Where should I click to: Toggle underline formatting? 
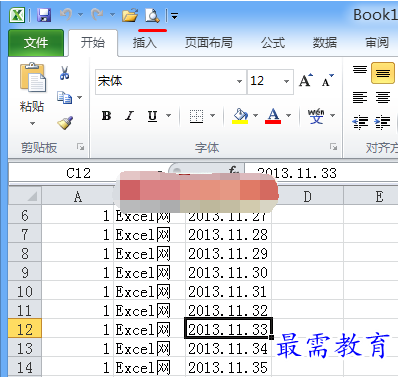(152, 116)
